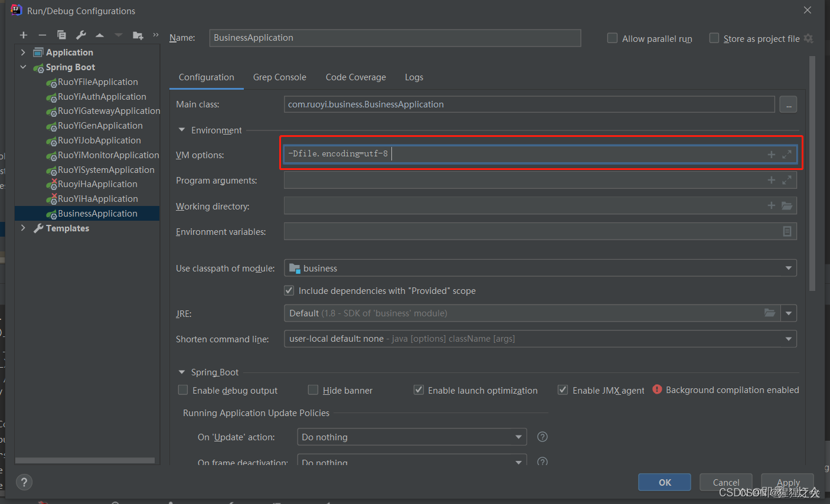Browse for the JRE with the folder icon
This screenshot has height=504, width=830.
point(770,313)
